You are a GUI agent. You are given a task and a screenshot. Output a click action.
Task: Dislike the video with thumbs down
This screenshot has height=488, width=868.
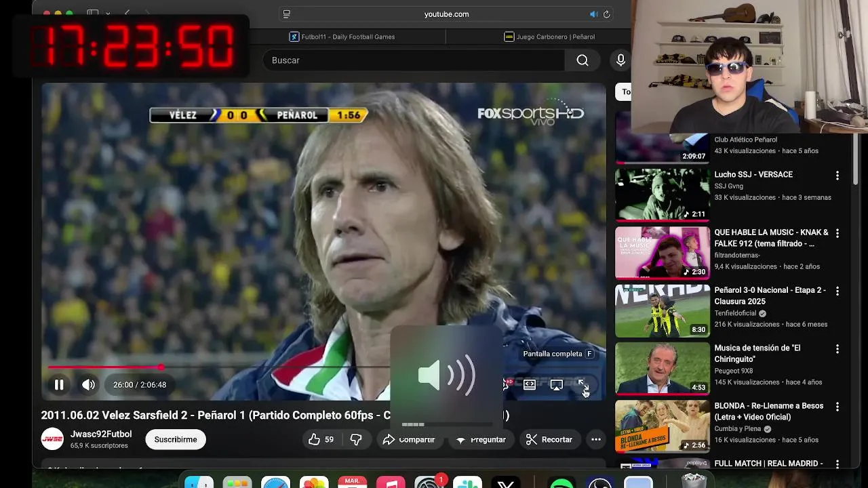(356, 439)
